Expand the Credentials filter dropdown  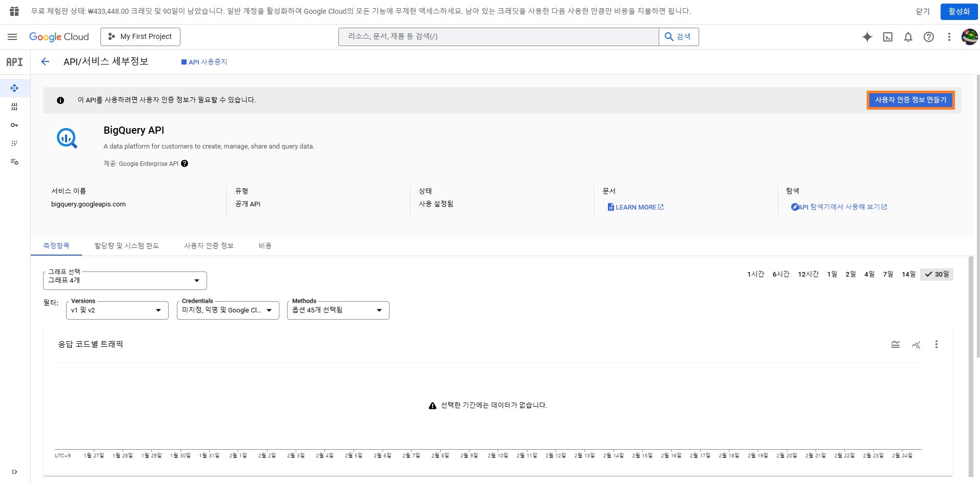click(228, 310)
